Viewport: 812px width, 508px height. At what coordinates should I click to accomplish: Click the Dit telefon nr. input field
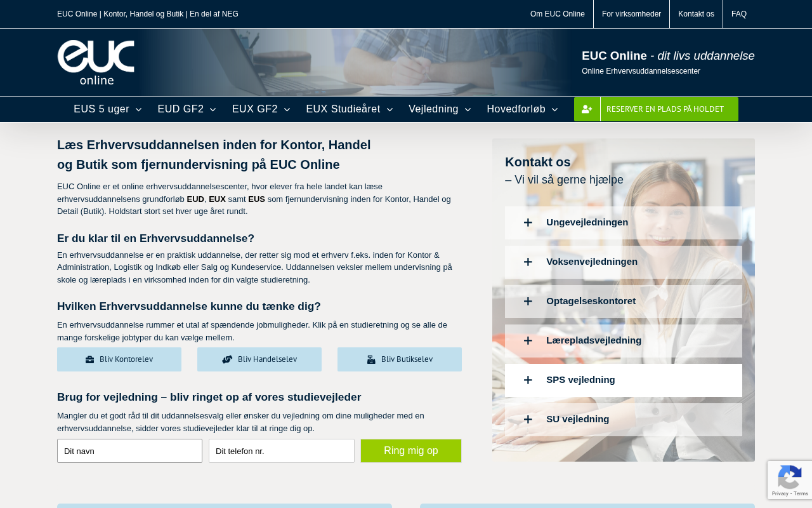282,451
